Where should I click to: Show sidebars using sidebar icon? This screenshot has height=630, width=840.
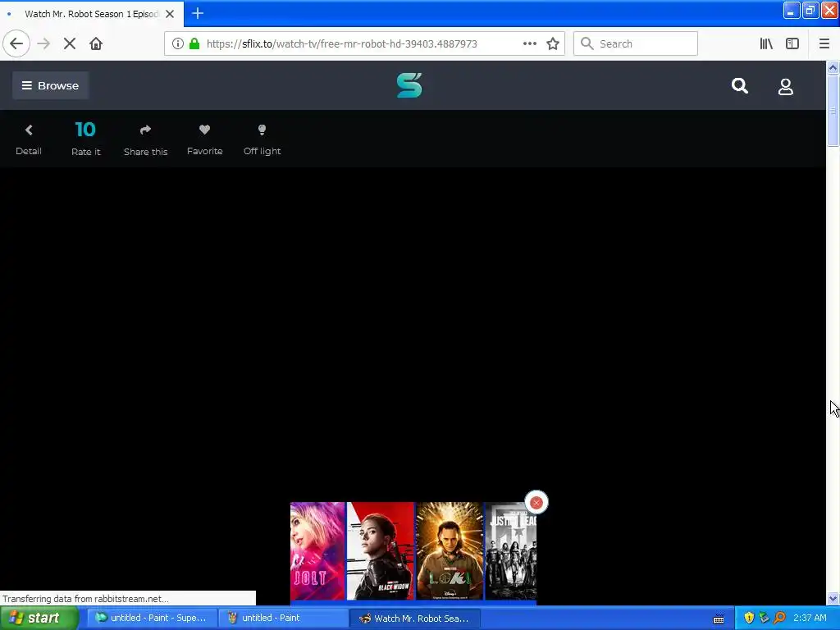click(x=792, y=44)
